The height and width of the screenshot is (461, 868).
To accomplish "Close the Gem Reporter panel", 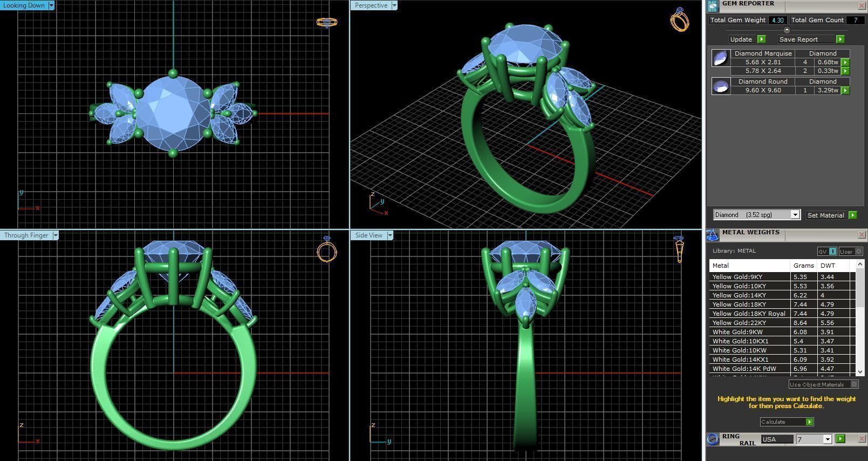I will [x=862, y=5].
